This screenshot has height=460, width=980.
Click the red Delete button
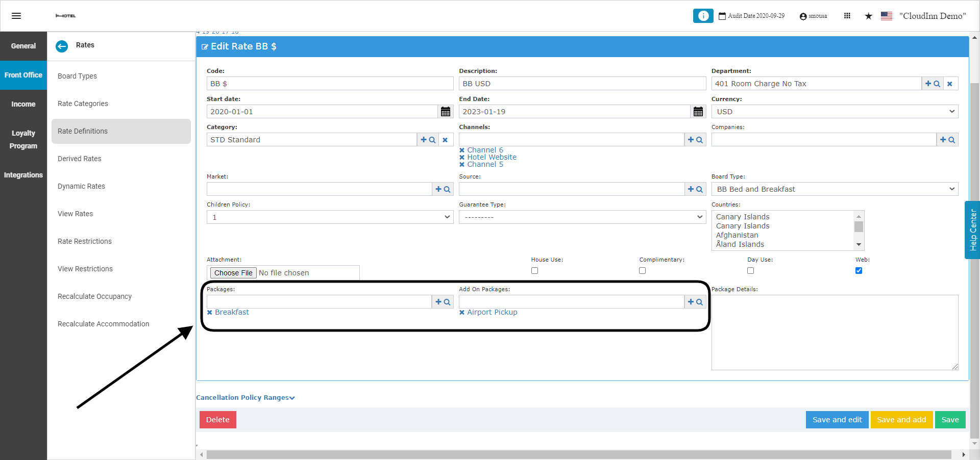(x=218, y=420)
